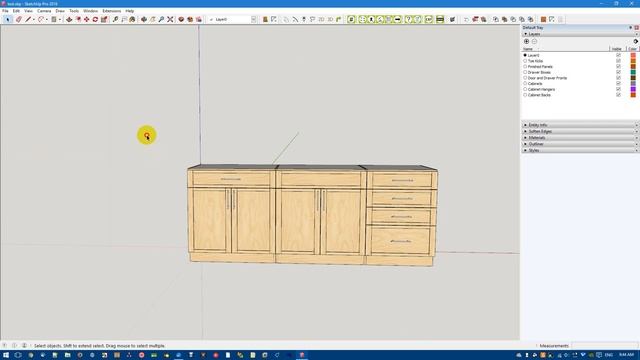The image size is (640, 360).
Task: Select the Move tool with red arrows
Action: pos(87,19)
